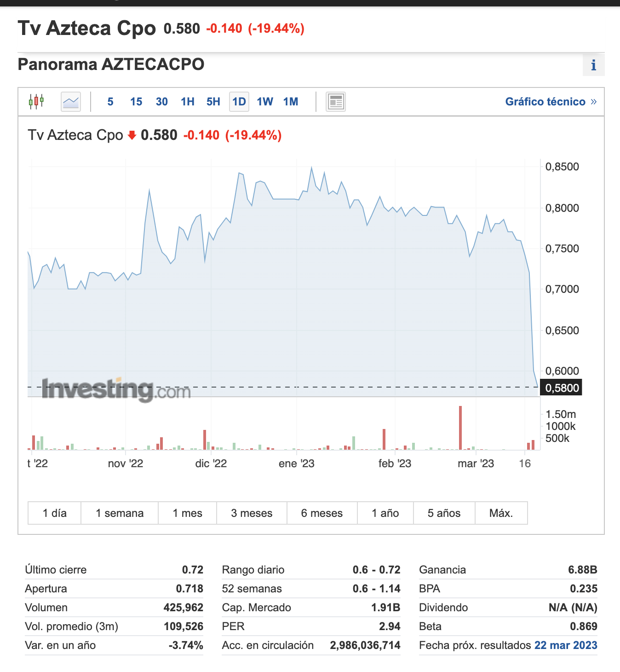Click the info icon beside Panorama AZTECACPO
This screenshot has height=672, width=620.
[593, 65]
